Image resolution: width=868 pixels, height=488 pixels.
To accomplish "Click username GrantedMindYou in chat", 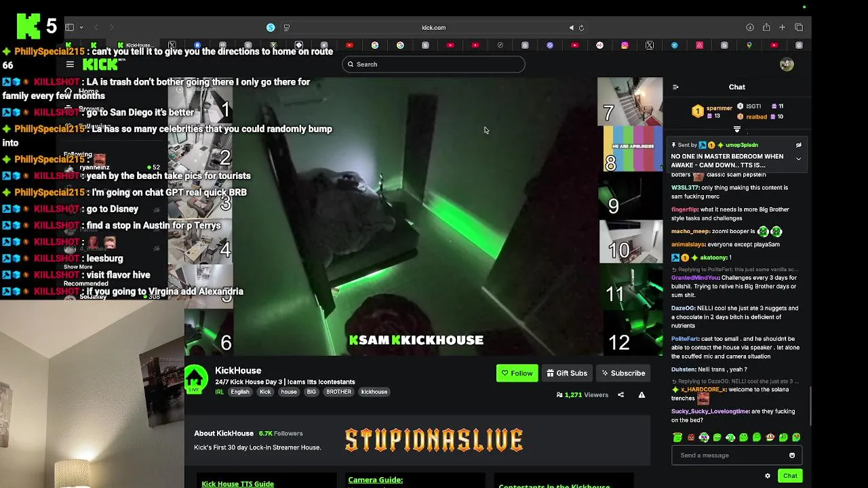I will (695, 278).
